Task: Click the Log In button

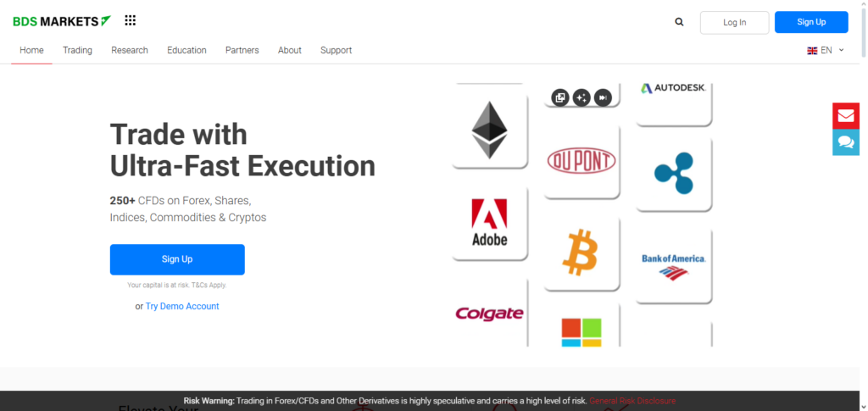Action: point(734,22)
